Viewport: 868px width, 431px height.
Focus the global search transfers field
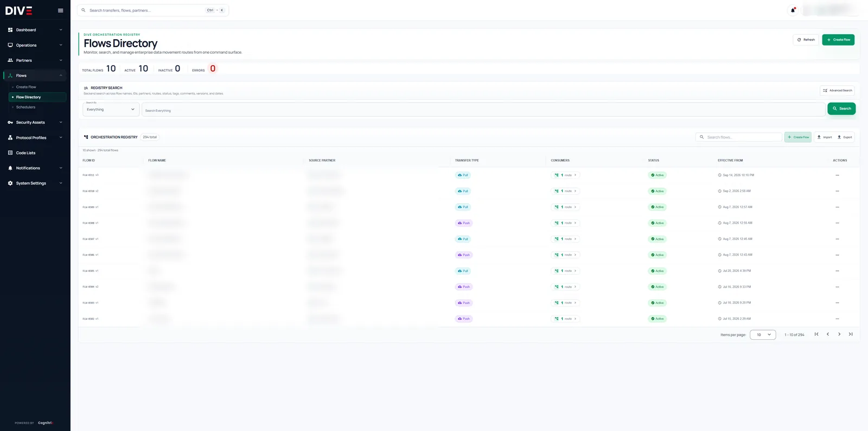click(x=154, y=10)
